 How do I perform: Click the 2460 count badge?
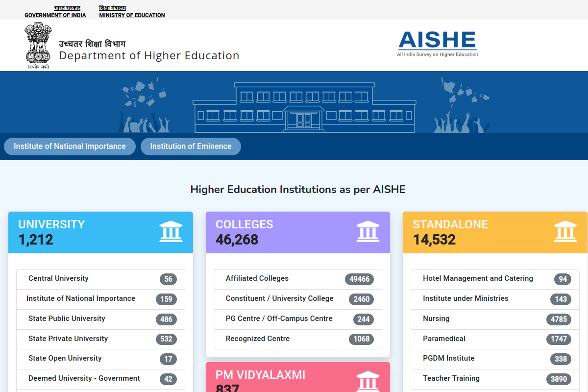pyautogui.click(x=361, y=299)
